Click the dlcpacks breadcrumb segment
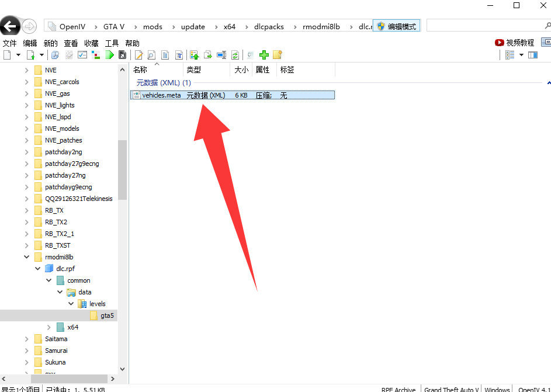The height and width of the screenshot is (392, 551). [269, 26]
